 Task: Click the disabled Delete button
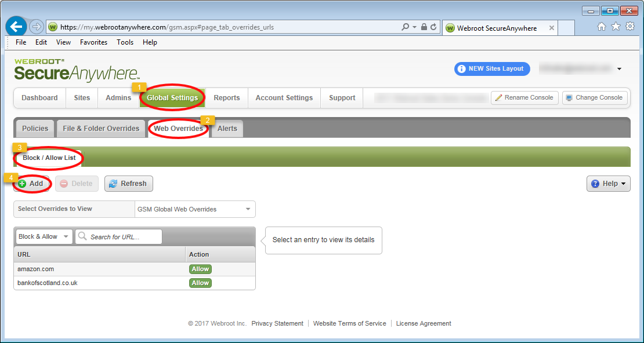point(77,184)
